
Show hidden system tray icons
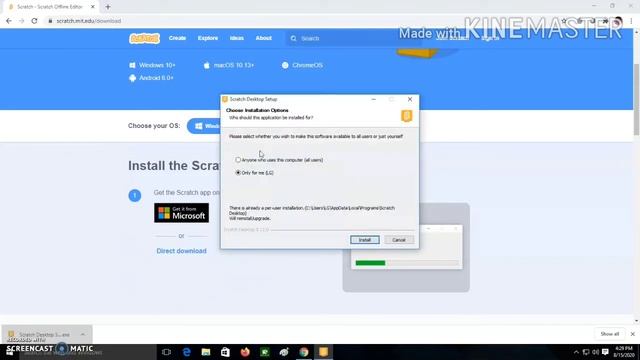(576, 352)
